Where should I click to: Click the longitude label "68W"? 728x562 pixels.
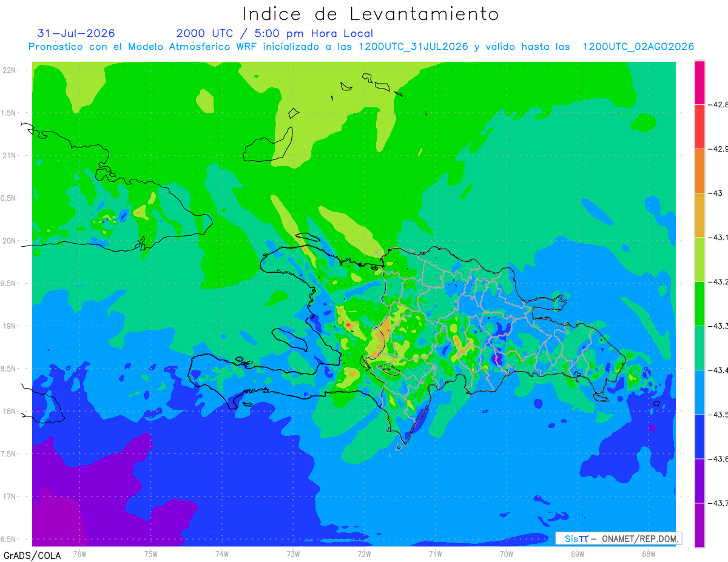pos(648,554)
